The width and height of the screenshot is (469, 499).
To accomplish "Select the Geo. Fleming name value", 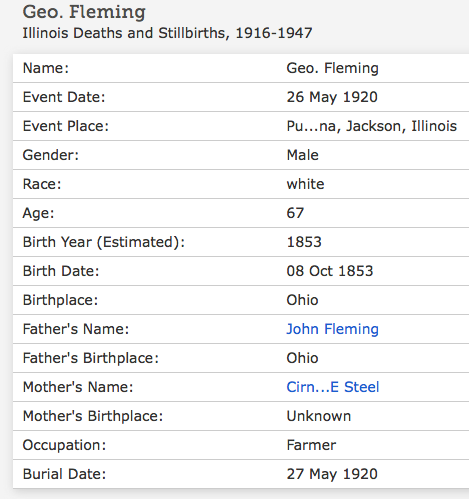I will (332, 68).
